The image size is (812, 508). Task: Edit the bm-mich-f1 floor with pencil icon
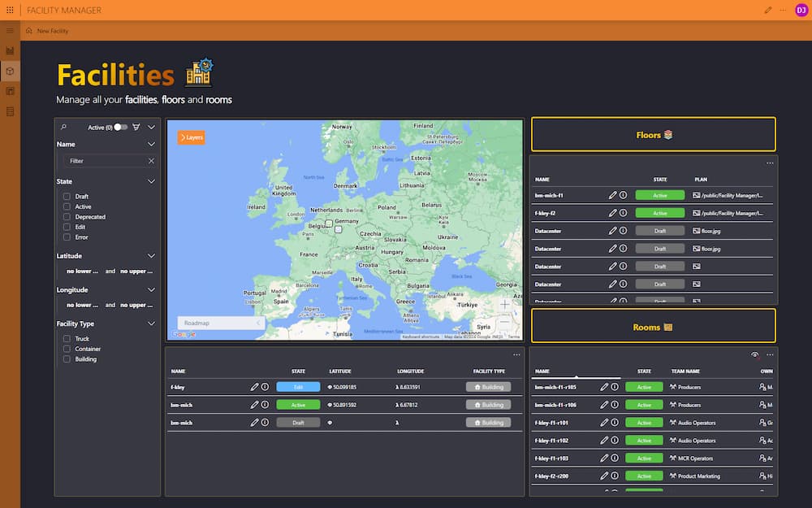tap(612, 195)
